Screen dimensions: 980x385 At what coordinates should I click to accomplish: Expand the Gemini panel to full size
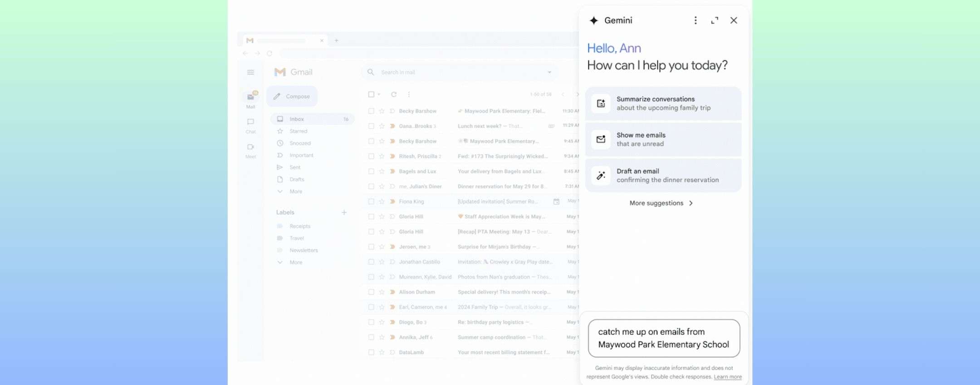[x=715, y=20]
